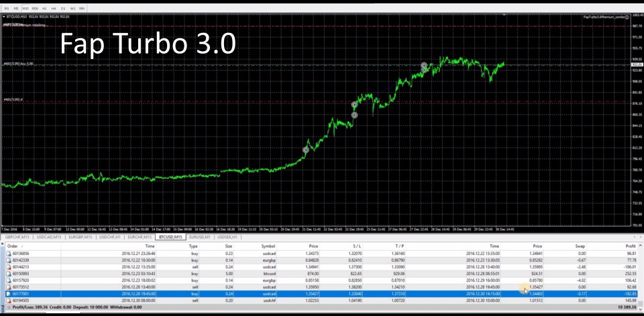The height and width of the screenshot is (316, 644).
Task: Click the S/L value 822.65
Action: point(356,274)
